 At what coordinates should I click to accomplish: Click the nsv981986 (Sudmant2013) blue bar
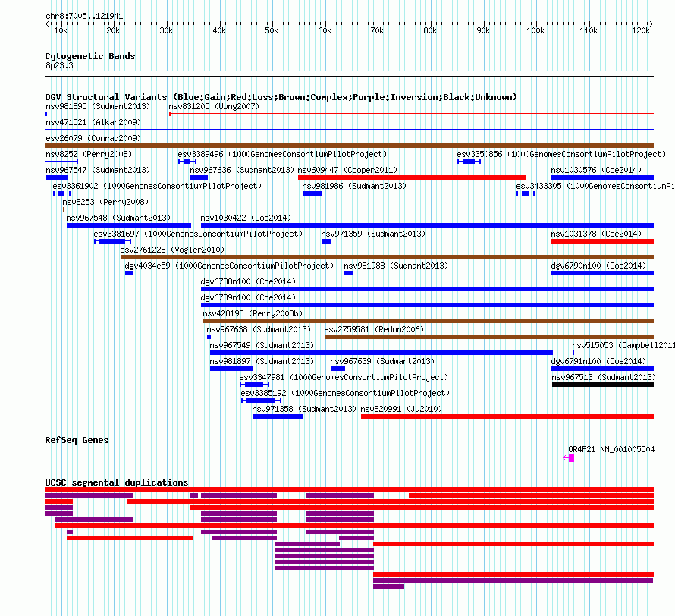click(312, 193)
